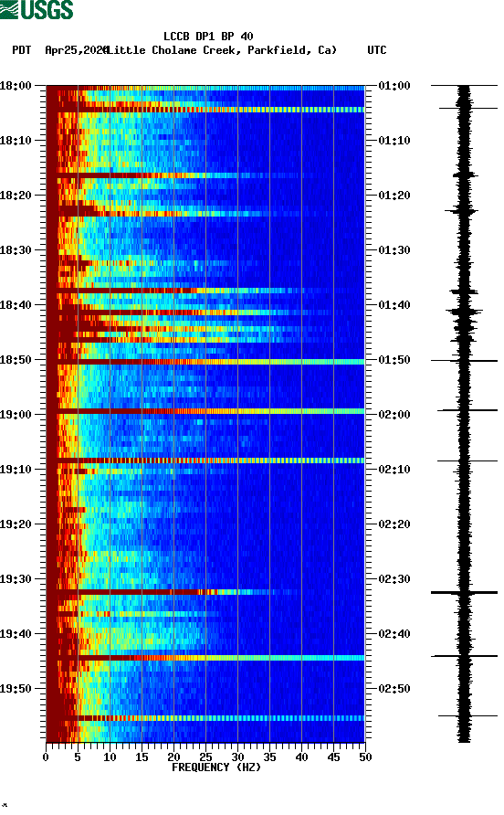
Task: Click the FREQUENCY (HZ) axis label
Action: [216, 767]
